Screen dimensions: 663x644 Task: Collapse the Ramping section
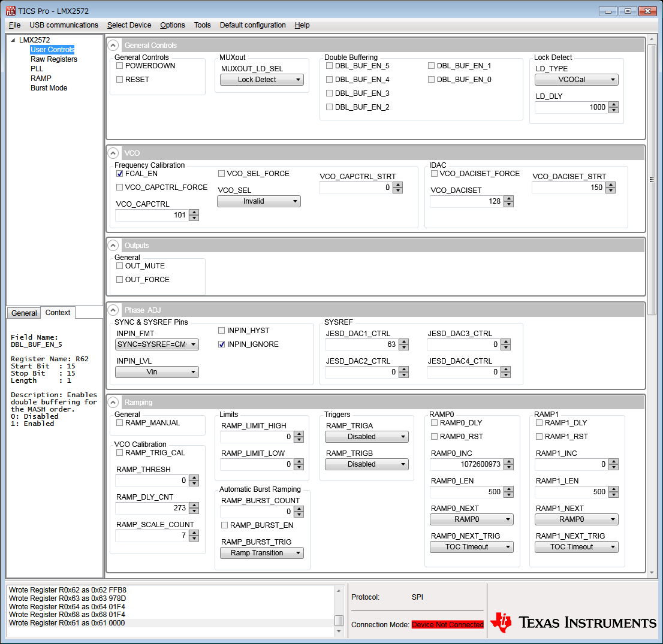pos(113,403)
